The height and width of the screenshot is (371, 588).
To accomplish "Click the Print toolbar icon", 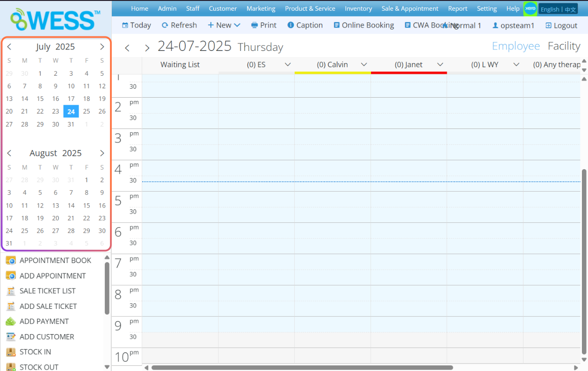I will pos(254,25).
